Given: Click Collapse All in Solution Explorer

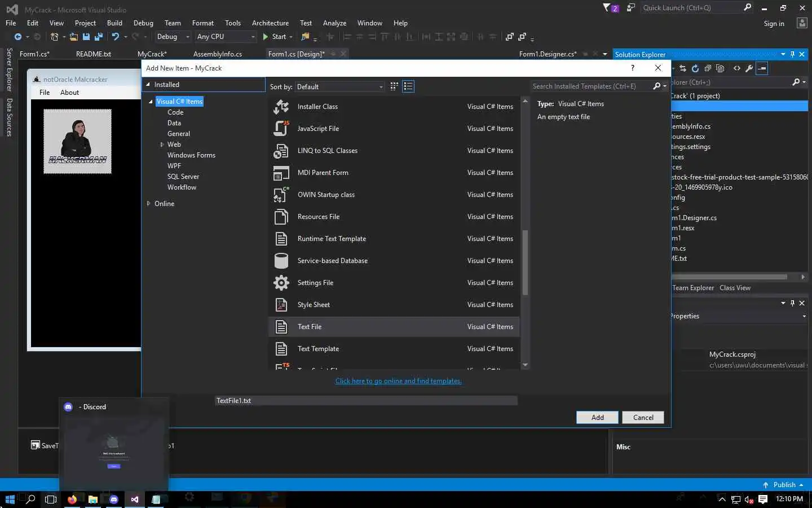Looking at the screenshot, I should [708, 68].
